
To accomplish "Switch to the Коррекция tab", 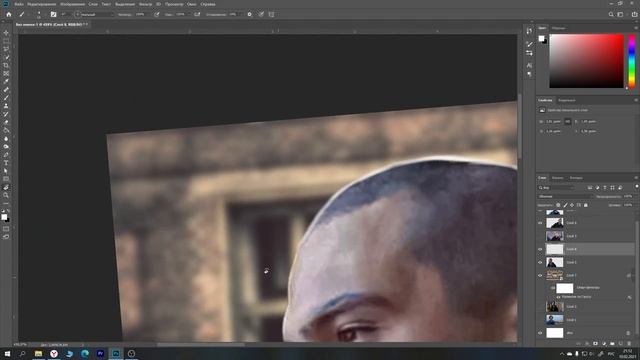I will (x=567, y=100).
